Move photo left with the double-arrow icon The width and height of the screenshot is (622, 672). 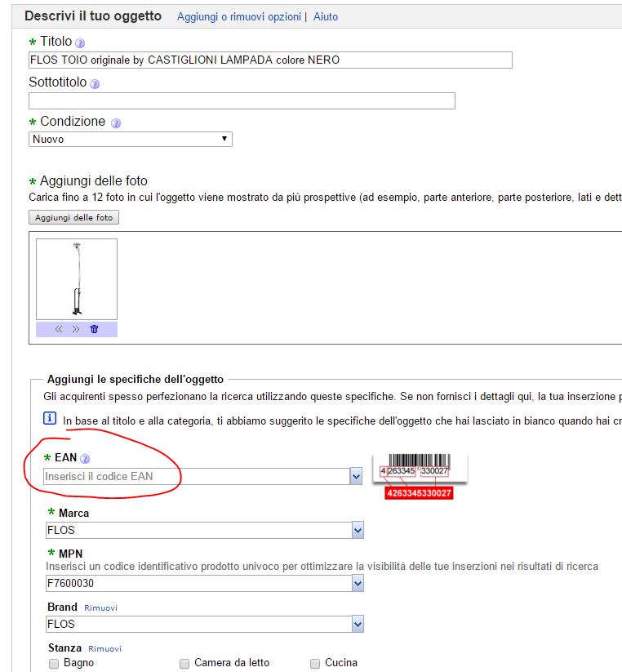(59, 329)
